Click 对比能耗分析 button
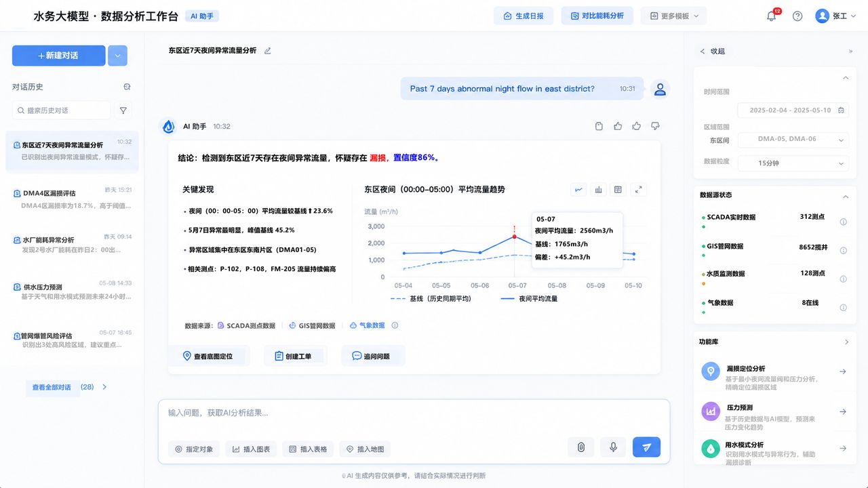Image resolution: width=868 pixels, height=488 pixels. pos(597,16)
